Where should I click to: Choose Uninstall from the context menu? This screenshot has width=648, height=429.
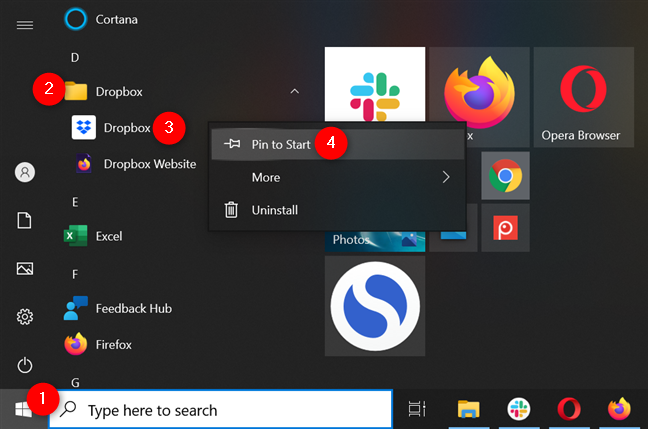[x=337, y=210]
